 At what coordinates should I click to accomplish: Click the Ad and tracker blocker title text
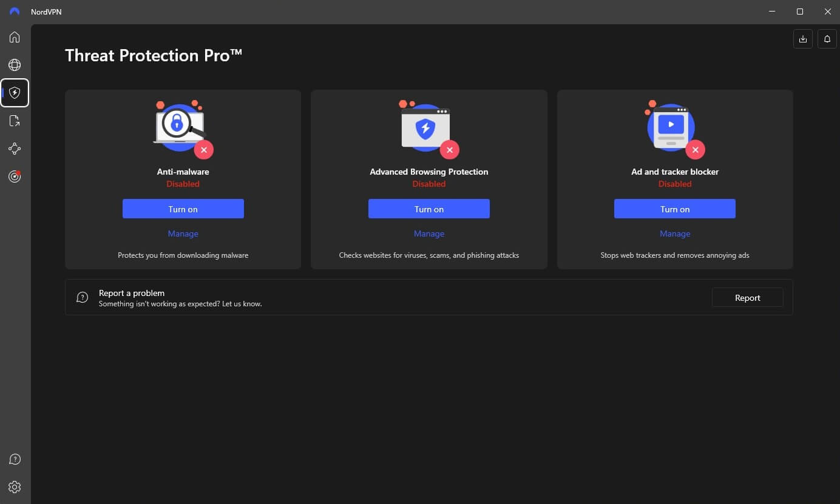pos(675,172)
